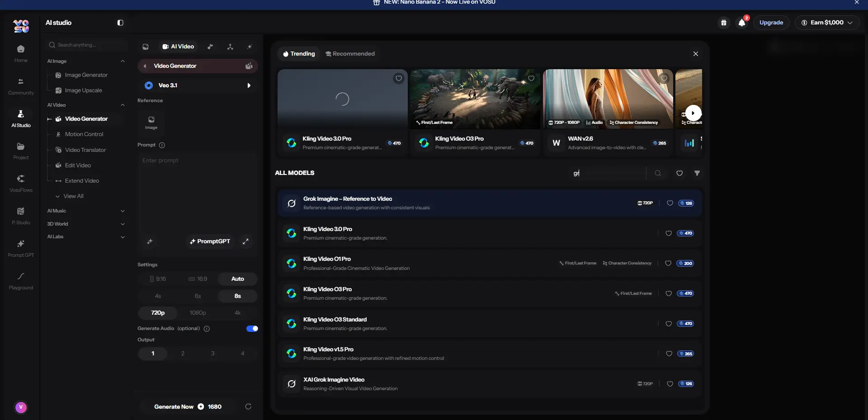The height and width of the screenshot is (420, 868).
Task: Set the output count to 2
Action: [183, 354]
